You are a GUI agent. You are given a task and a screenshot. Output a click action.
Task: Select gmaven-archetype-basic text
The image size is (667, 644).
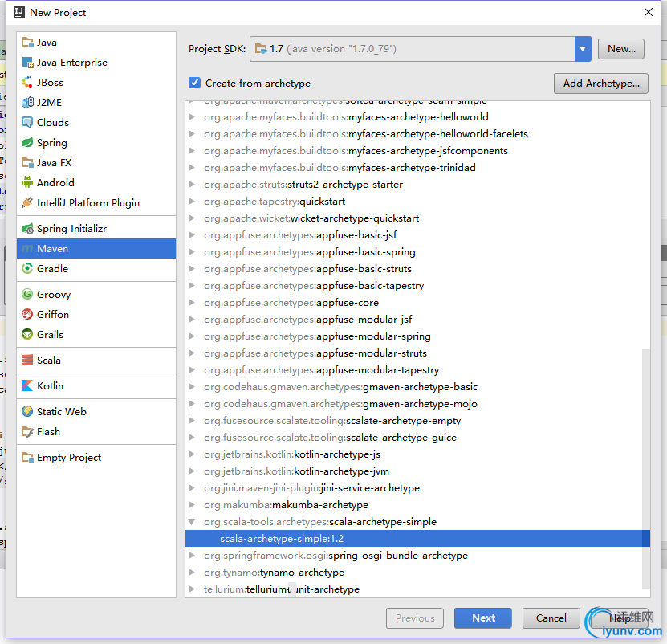(421, 386)
